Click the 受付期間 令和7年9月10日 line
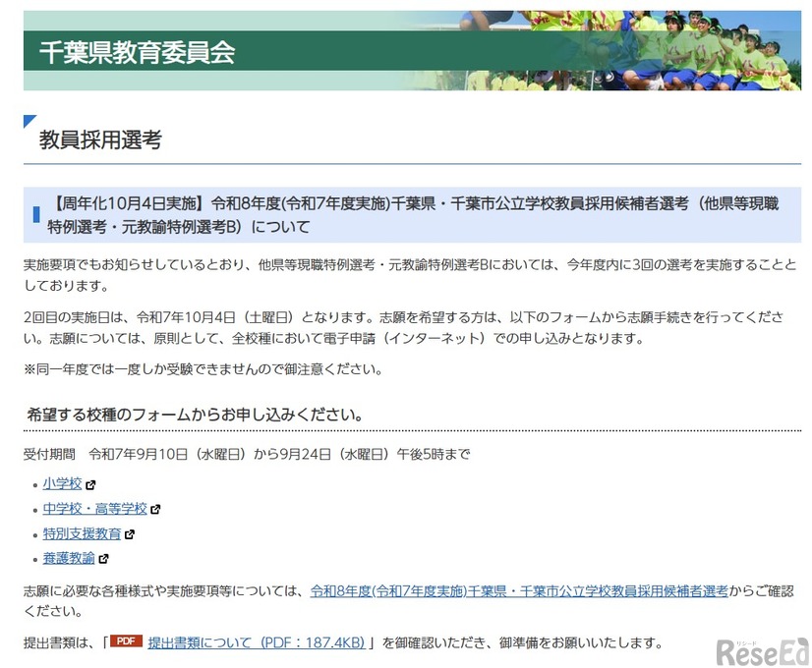812x668 pixels. coord(247,454)
